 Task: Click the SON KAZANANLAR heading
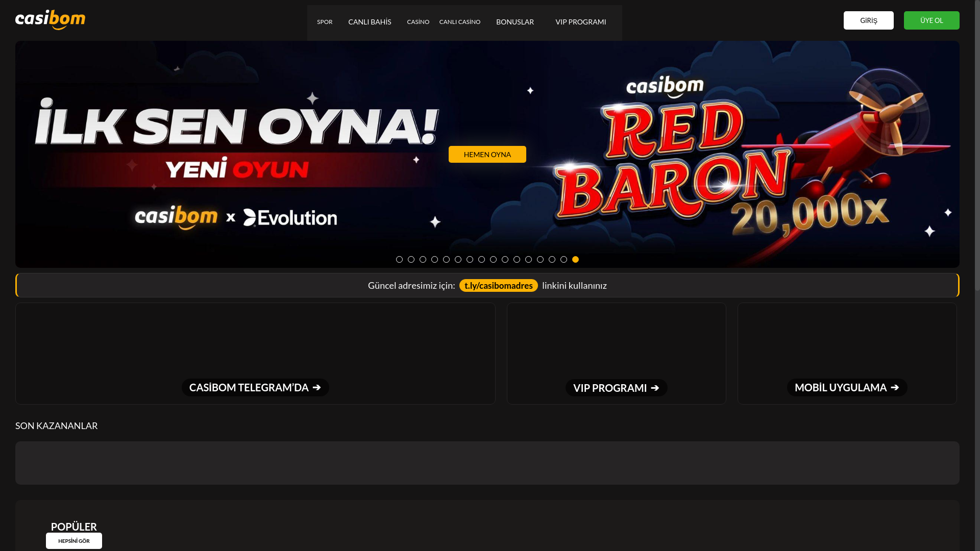coord(57,425)
